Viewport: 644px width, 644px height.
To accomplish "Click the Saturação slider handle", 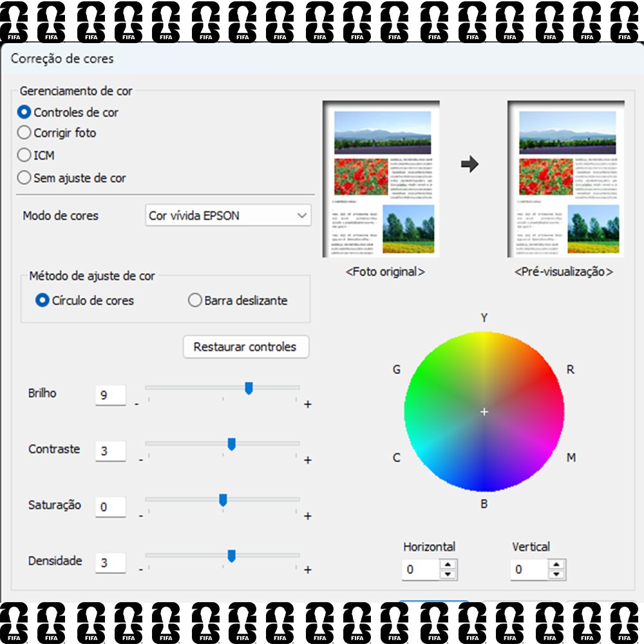I will pyautogui.click(x=223, y=500).
